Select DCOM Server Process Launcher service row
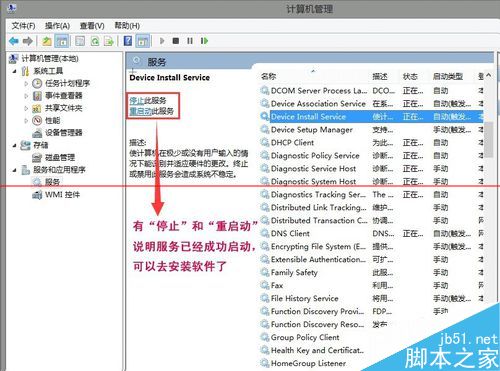500x371 pixels. (372, 91)
